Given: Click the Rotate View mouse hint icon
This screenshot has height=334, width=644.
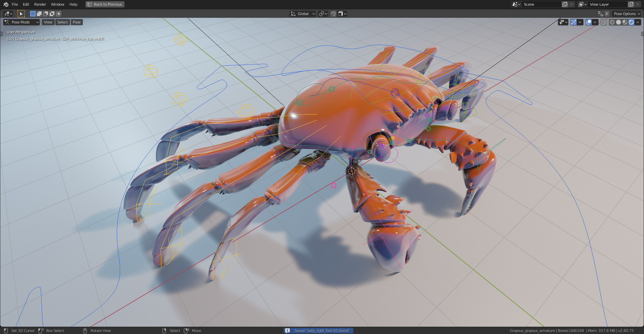Looking at the screenshot, I should tap(85, 331).
